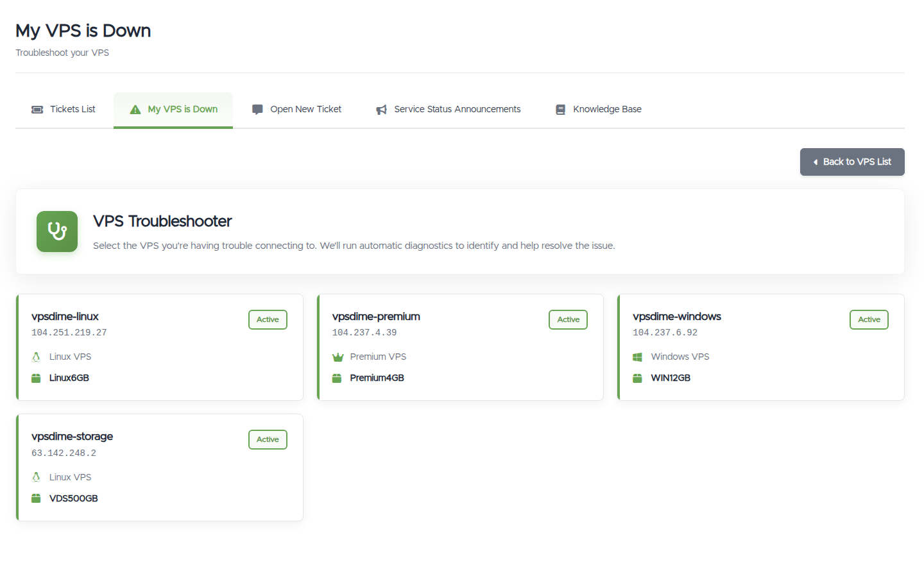This screenshot has height=565, width=924.
Task: Click Active badge on vpsdime-windows
Action: pyautogui.click(x=869, y=319)
